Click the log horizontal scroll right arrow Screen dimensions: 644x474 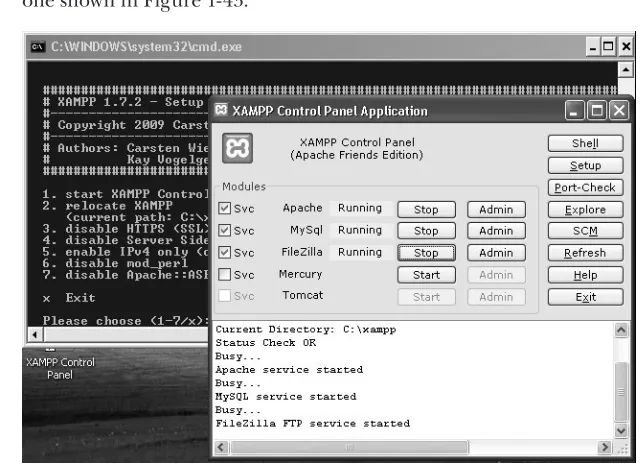[605, 447]
